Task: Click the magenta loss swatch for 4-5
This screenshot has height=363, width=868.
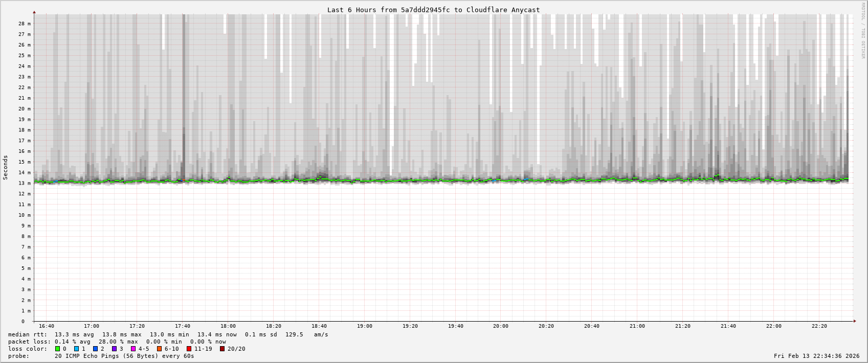Action: [133, 349]
